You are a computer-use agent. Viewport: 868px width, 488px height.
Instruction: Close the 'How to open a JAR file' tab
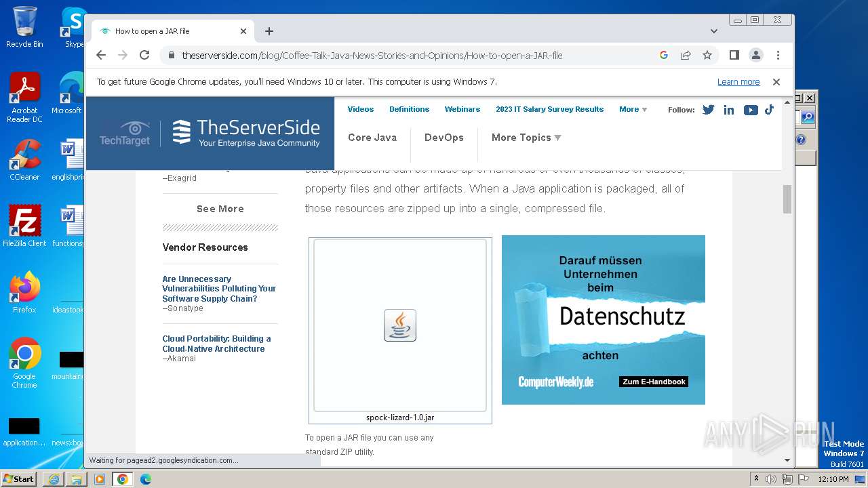tap(243, 31)
